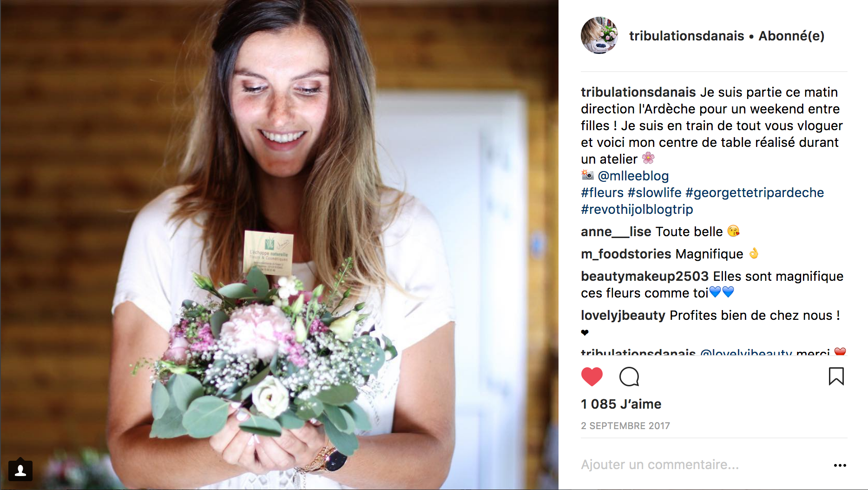Visit the lovelyjbeauty commenter profile
Viewport: 868px width, 490px height.
[x=623, y=315]
